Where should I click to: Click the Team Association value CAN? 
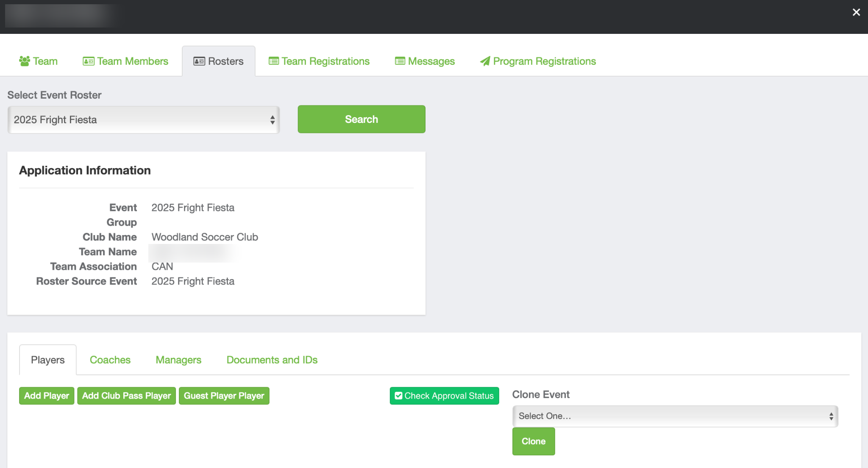[x=162, y=266]
